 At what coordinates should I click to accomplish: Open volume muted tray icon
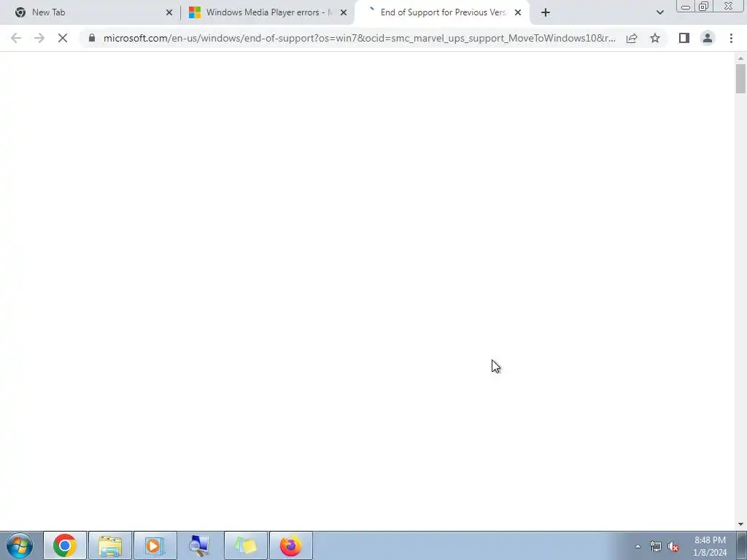click(673, 546)
